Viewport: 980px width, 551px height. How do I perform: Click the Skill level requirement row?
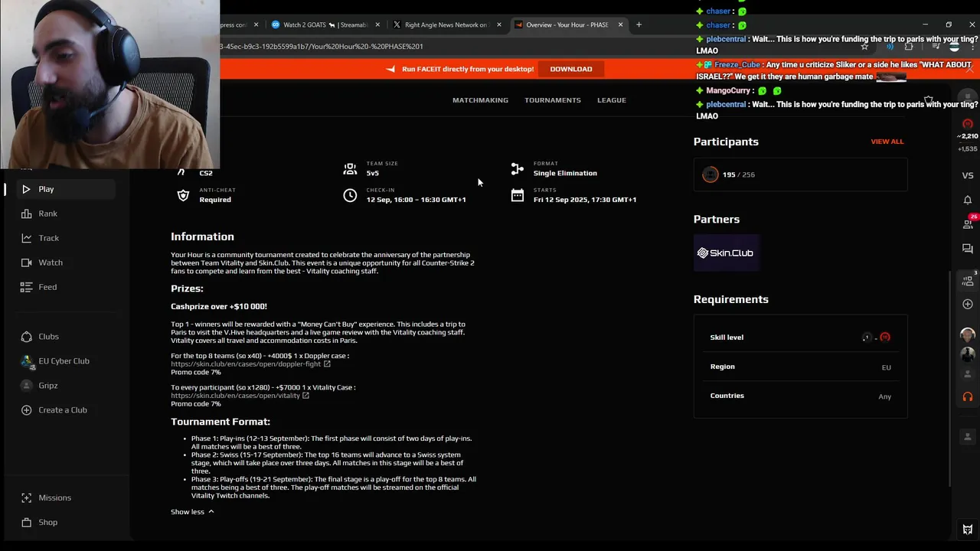tap(800, 337)
